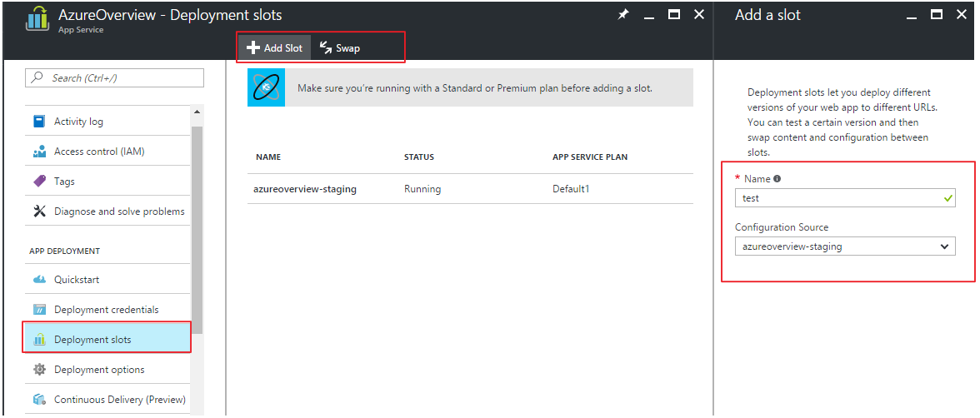980x418 pixels.
Task: Click the App Service plan notice banner
Action: (470, 87)
